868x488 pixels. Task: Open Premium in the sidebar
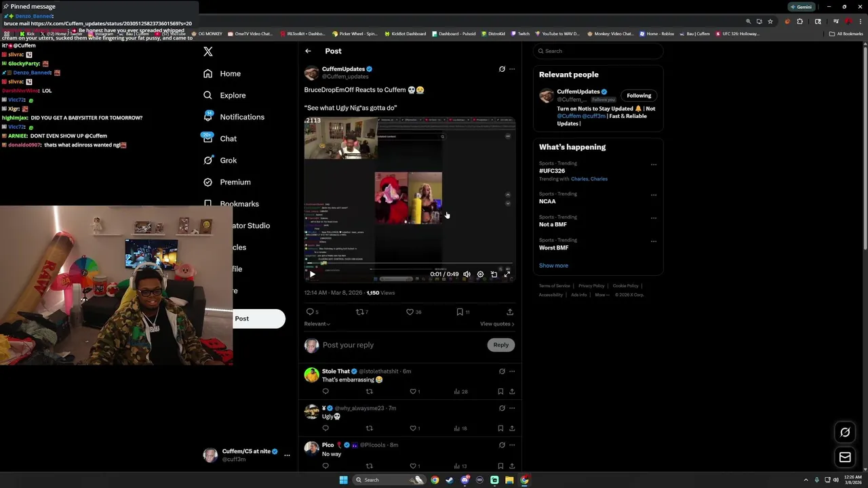227,182
